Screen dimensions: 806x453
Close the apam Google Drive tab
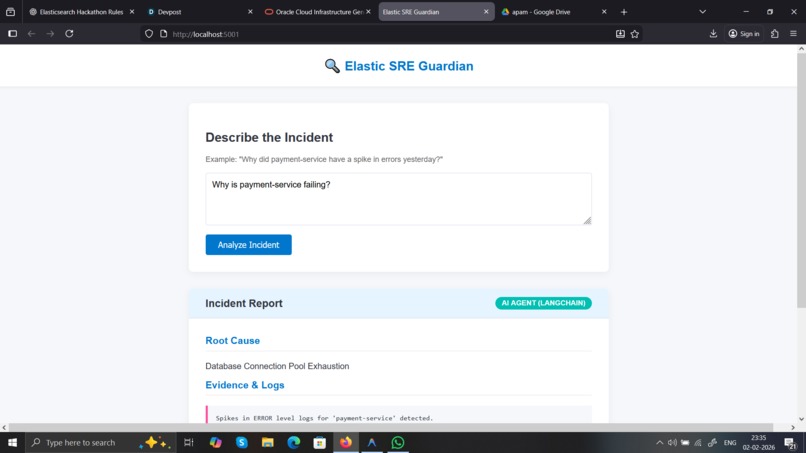(604, 12)
